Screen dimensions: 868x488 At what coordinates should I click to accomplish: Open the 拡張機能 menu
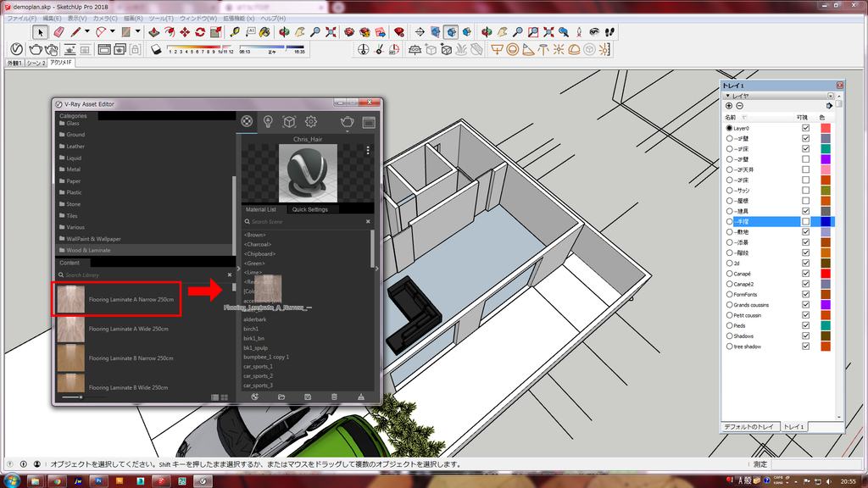[238, 19]
